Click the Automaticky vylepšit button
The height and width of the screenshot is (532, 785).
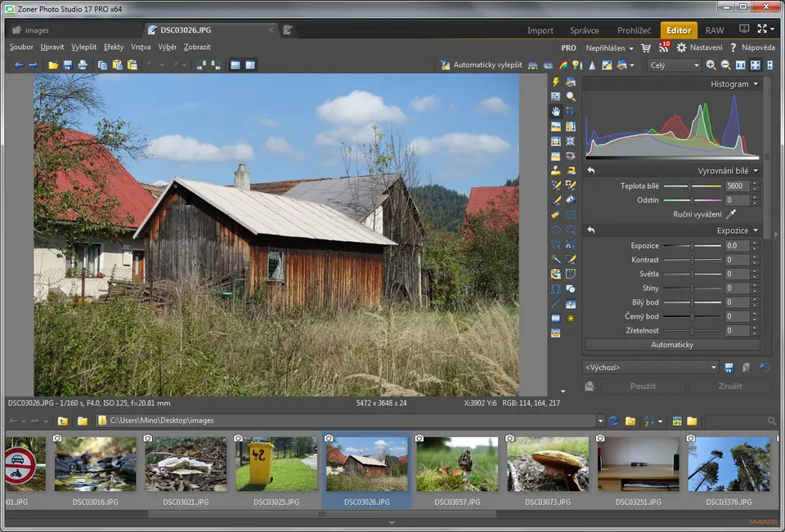[481, 65]
